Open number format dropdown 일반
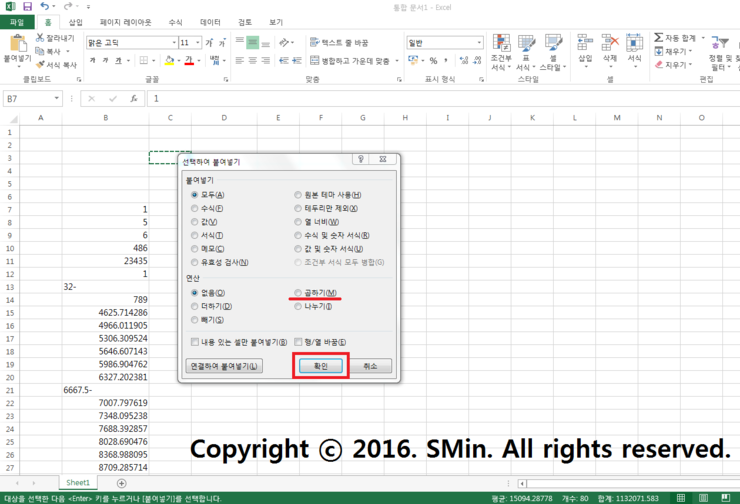The height and width of the screenshot is (504, 740). [x=479, y=42]
